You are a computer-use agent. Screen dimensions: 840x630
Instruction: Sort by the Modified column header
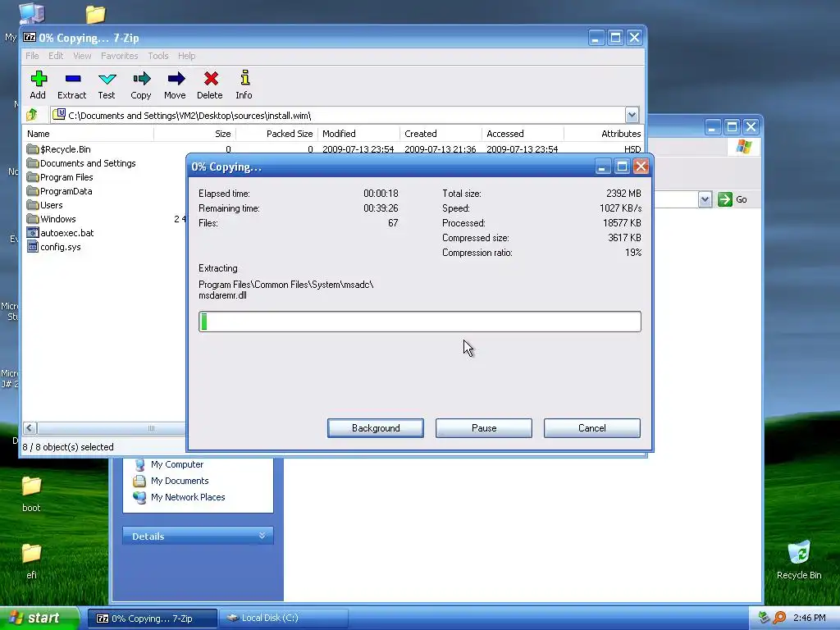tap(359, 134)
